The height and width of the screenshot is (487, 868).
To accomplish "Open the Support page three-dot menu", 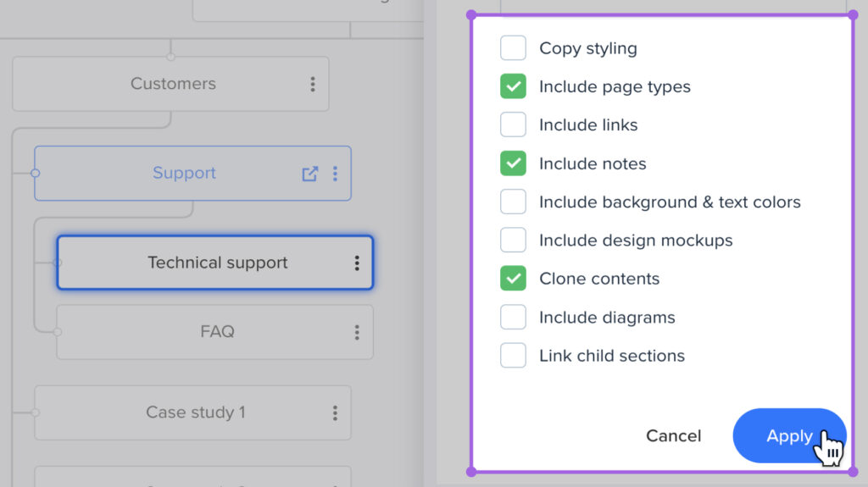I will click(335, 174).
